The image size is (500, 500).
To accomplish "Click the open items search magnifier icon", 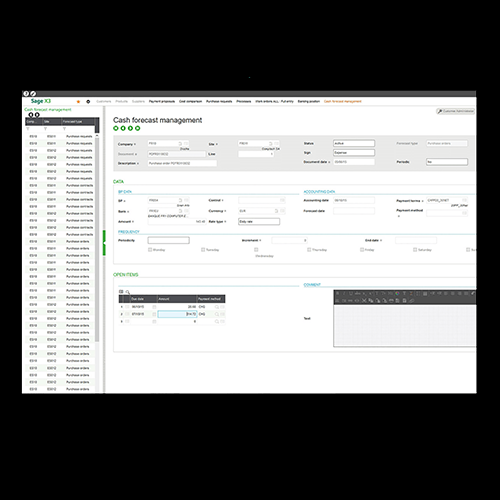I will [128, 292].
